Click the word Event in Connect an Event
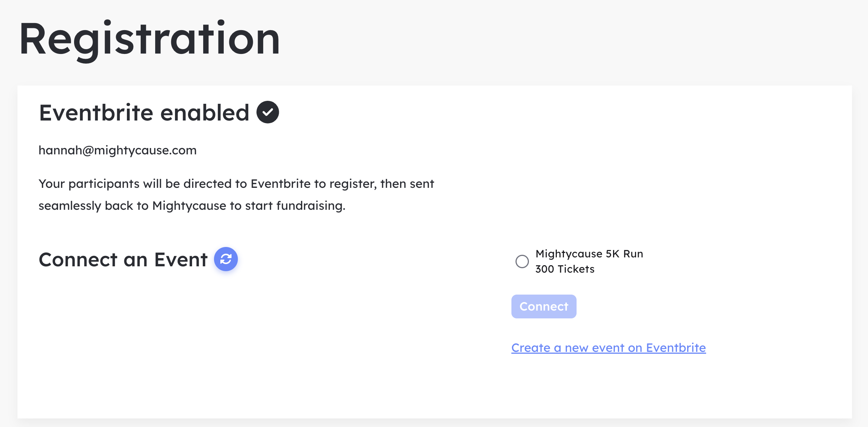 pos(181,260)
